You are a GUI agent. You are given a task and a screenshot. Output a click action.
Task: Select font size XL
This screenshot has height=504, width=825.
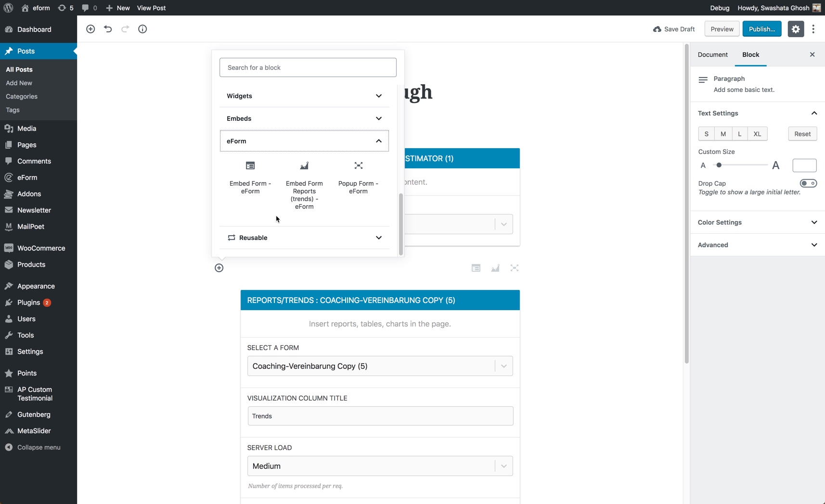coord(757,134)
